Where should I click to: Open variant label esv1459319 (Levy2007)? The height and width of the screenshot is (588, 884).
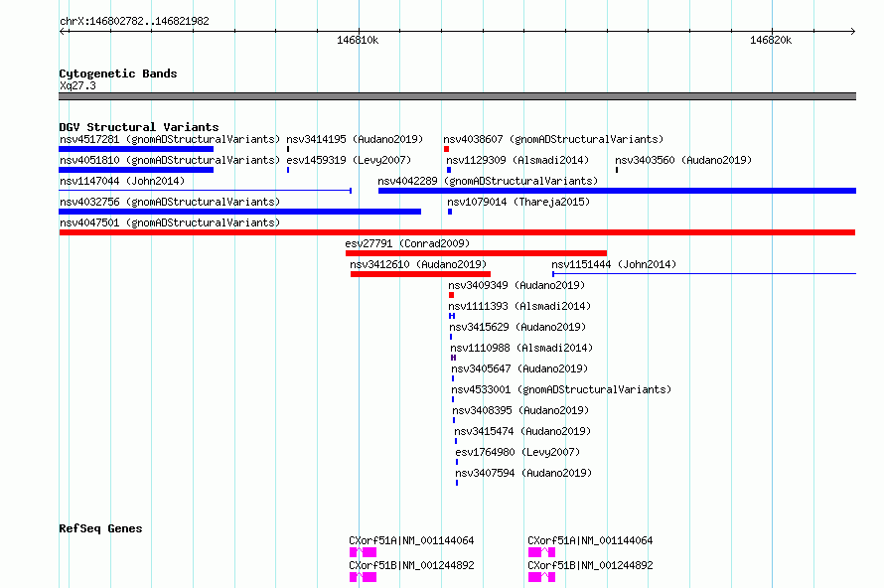tap(349, 160)
